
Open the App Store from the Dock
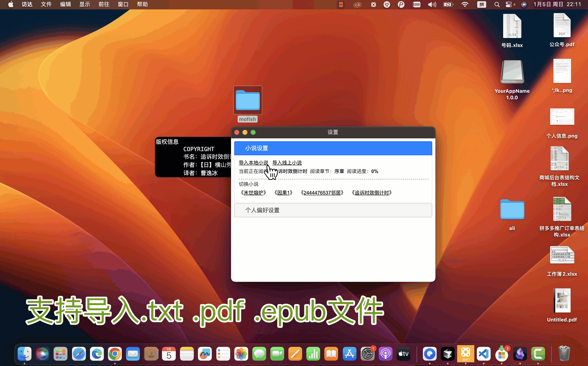point(349,354)
